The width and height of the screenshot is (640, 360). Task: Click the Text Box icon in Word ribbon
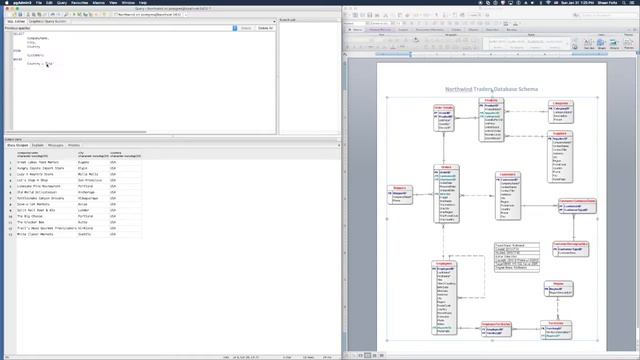coord(589,44)
